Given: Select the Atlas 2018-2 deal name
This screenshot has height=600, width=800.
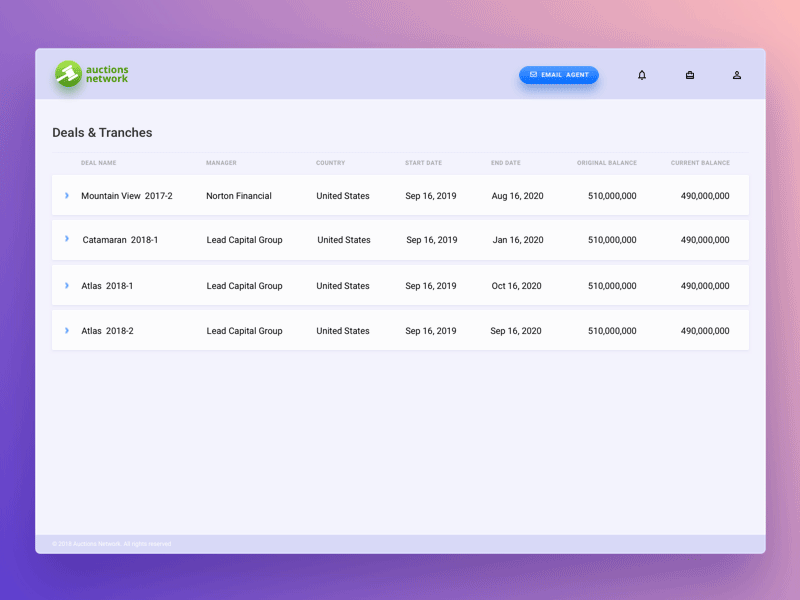Looking at the screenshot, I should coord(107,331).
